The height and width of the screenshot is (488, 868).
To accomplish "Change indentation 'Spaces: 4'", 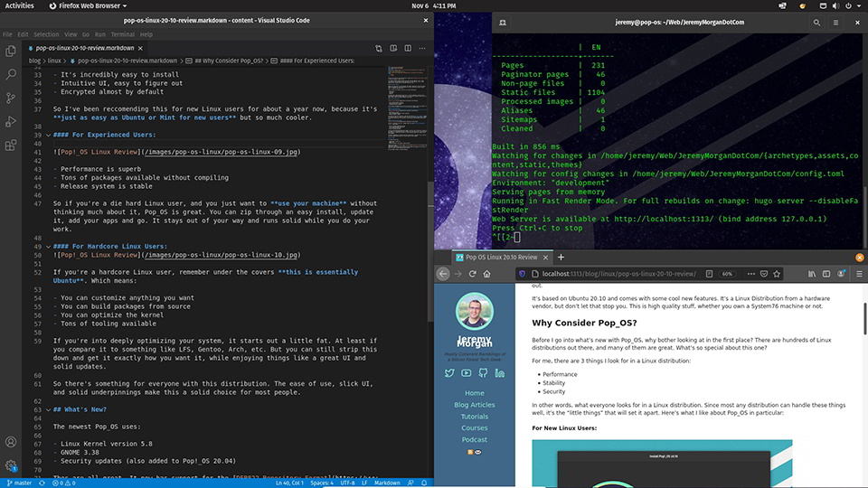I will 322,483.
